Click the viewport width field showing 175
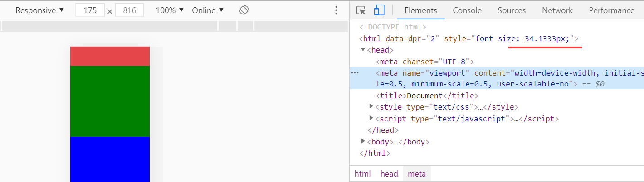This screenshot has height=182, width=644. pos(90,10)
